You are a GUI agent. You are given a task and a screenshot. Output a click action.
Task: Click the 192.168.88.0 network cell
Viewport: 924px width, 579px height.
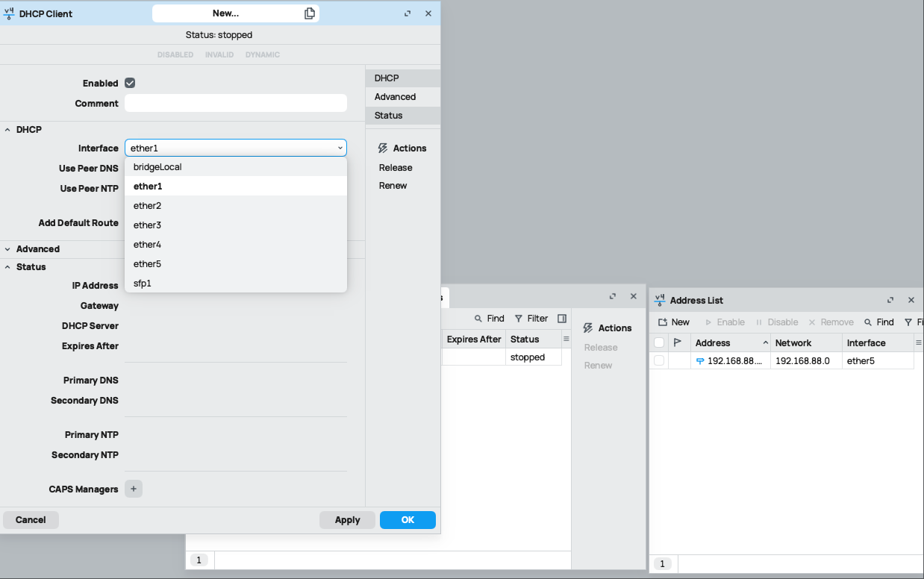(807, 361)
